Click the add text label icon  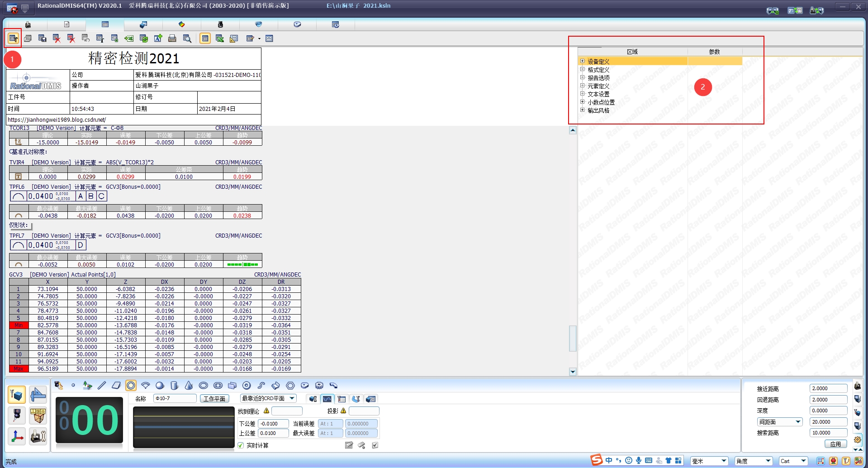(x=158, y=38)
